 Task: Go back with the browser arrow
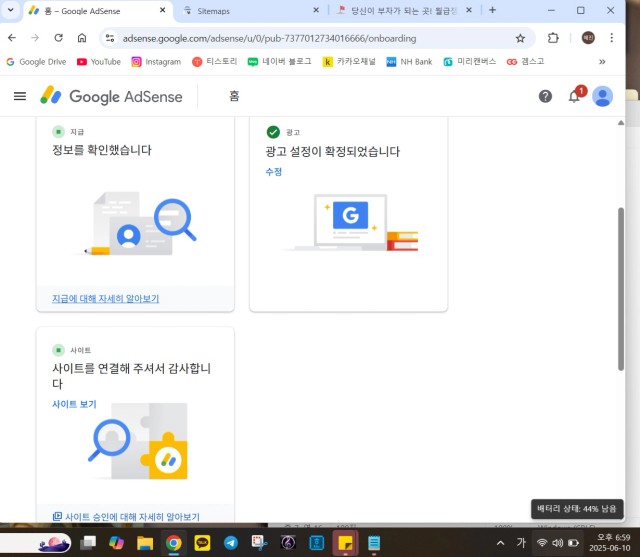point(12,38)
